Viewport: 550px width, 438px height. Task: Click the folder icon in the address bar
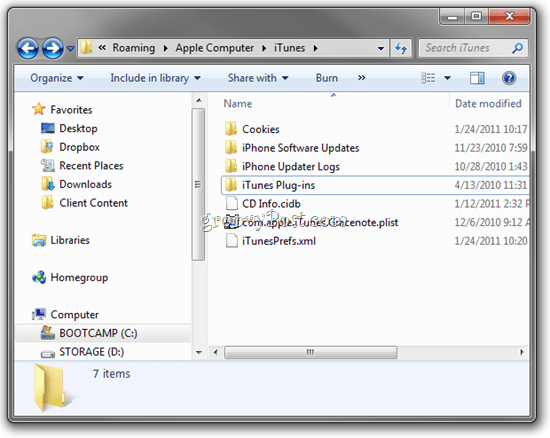point(86,48)
